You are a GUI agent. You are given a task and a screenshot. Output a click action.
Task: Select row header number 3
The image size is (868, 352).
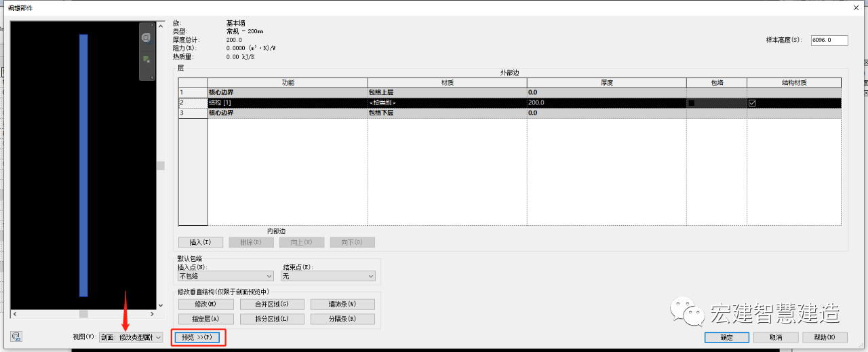coord(192,113)
